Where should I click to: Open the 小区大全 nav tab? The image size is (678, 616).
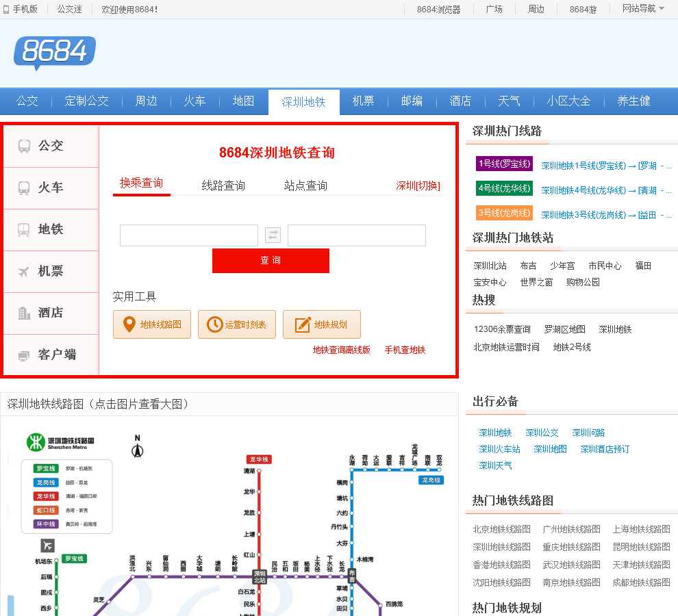[x=568, y=101]
